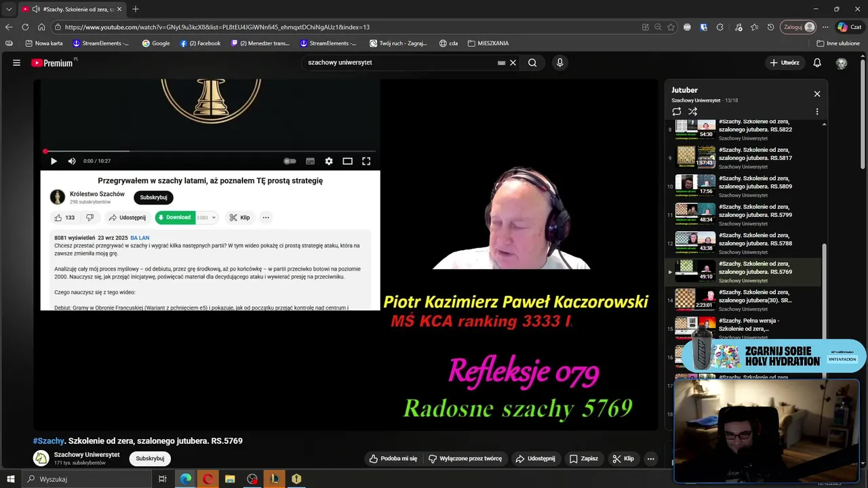
Task: Clear the YouTube search text
Action: [513, 62]
